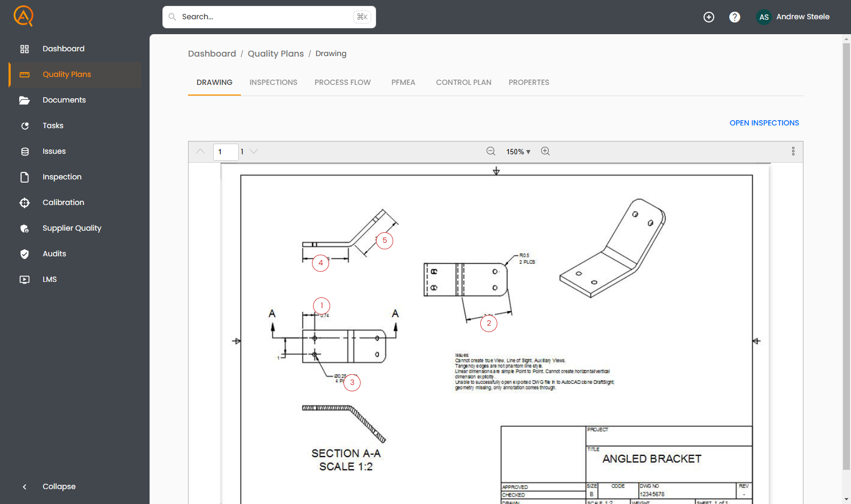Click the ⌘K shortcut badge
Screen dimensions: 851x504
click(362, 17)
